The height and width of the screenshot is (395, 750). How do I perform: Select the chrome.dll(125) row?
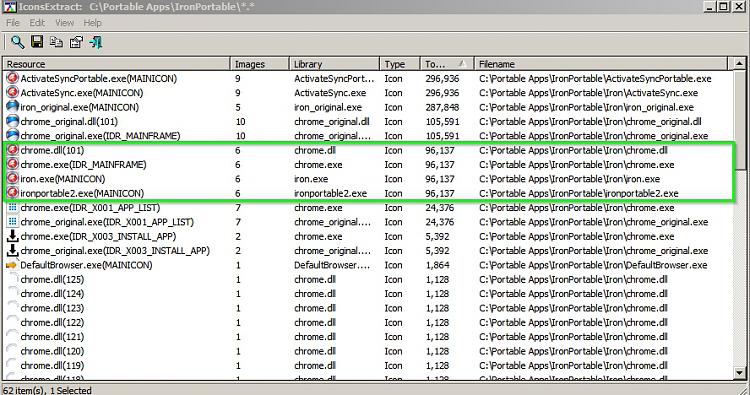point(367,279)
